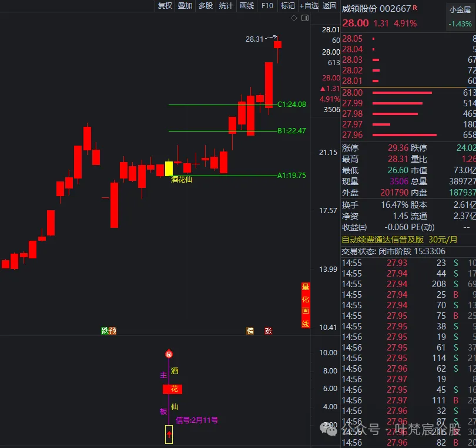Screen dimensions: 476x448
Task: Click the R badge beside stock code 002667
Action: [x=415, y=8]
